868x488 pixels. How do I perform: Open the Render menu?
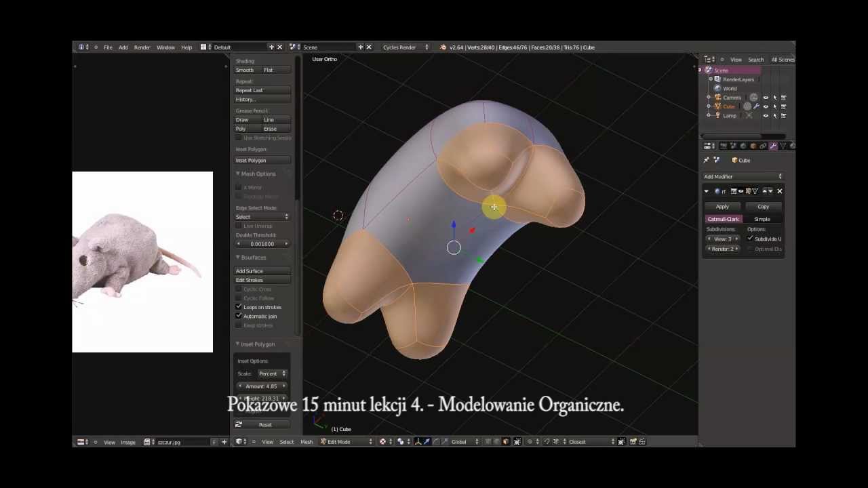tap(142, 47)
